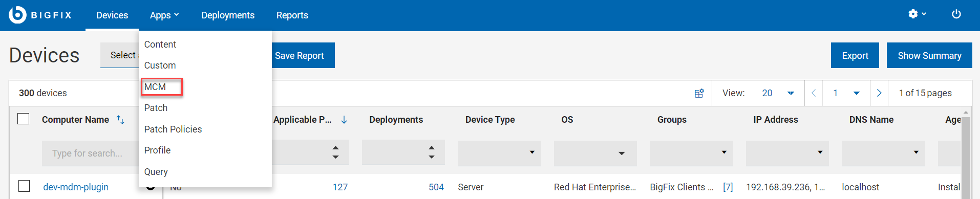
Task: Click the Groups column header
Action: (672, 120)
